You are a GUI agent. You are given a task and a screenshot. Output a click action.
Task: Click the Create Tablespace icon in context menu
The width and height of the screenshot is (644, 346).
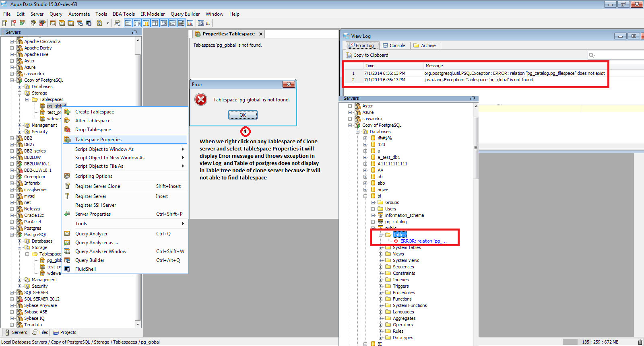pos(68,112)
